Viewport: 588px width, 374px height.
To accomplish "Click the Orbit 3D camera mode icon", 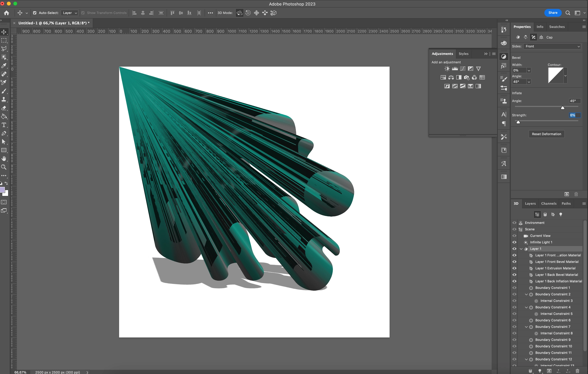I will 239,13.
